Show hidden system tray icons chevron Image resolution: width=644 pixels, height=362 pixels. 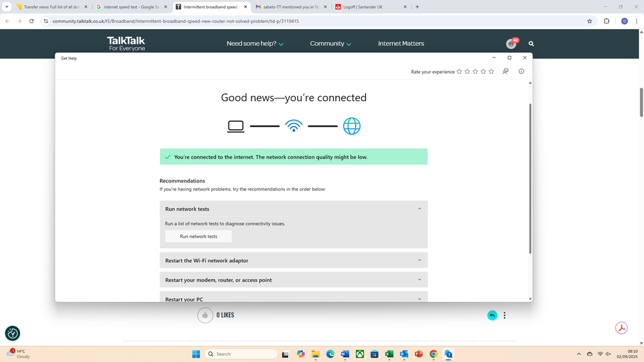tap(579, 354)
